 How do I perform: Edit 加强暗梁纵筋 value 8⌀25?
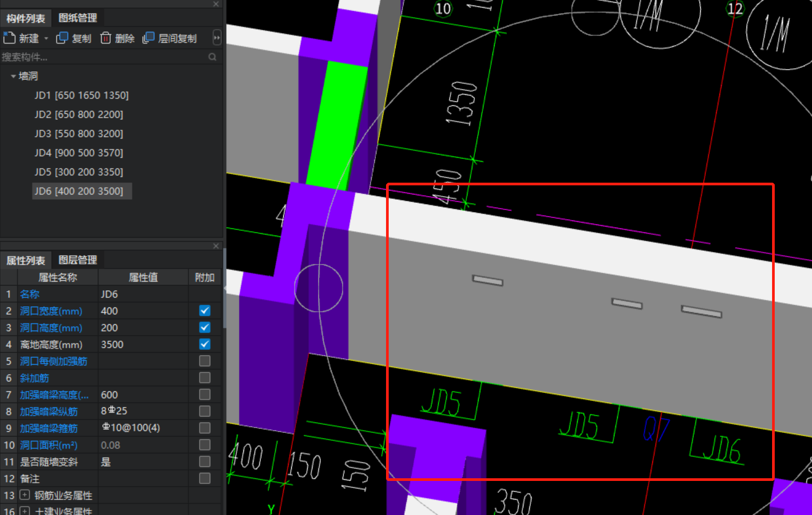(143, 411)
